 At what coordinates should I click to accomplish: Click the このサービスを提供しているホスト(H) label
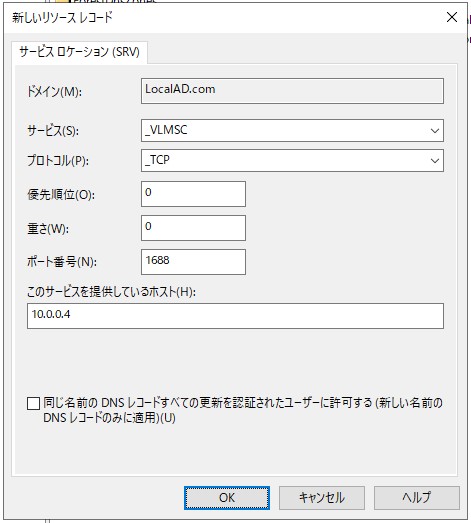point(111,292)
